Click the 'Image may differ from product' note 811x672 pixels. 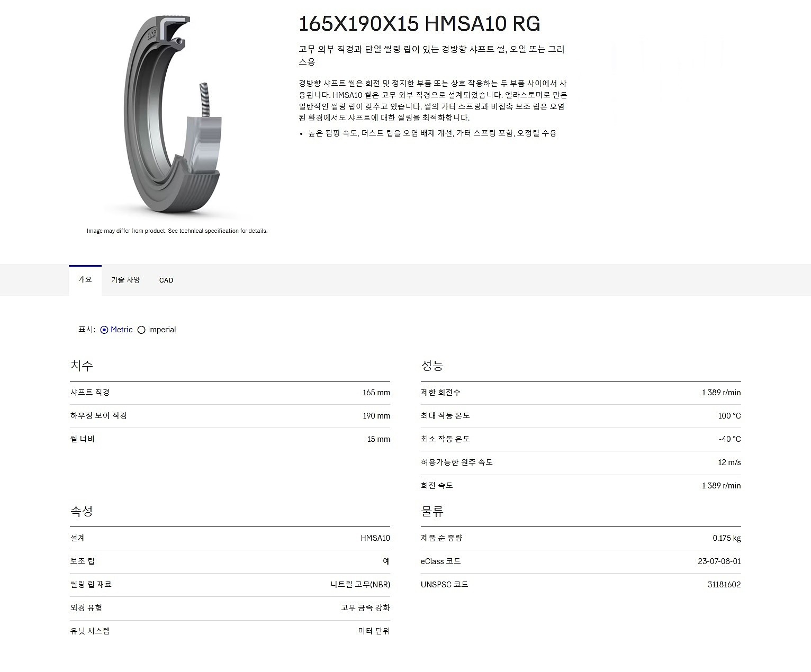coord(177,231)
